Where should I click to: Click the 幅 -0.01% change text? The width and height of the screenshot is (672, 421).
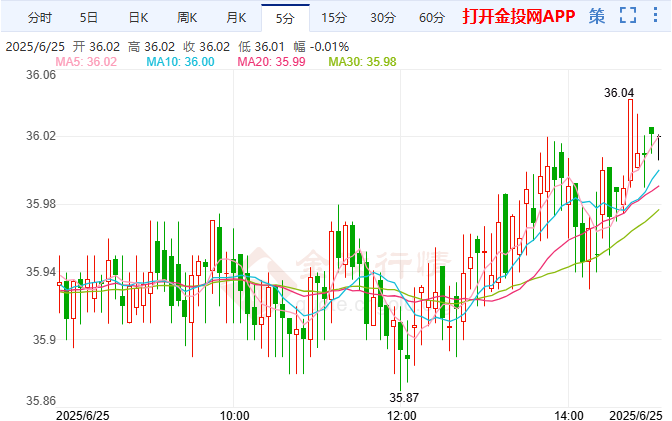(x=321, y=46)
